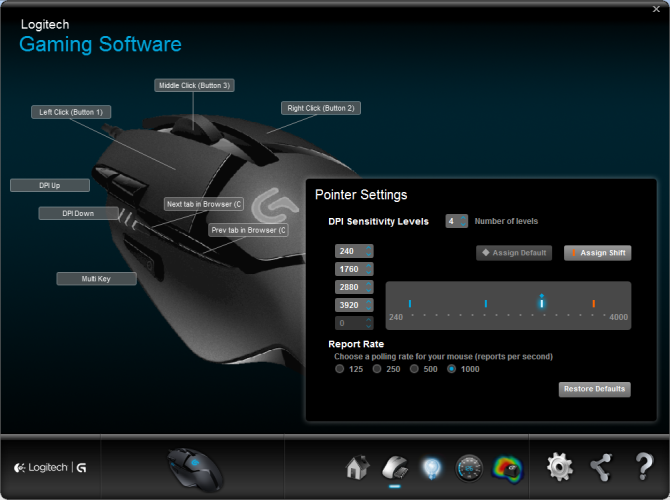Click the disabled 0 DPI field

pos(354,323)
